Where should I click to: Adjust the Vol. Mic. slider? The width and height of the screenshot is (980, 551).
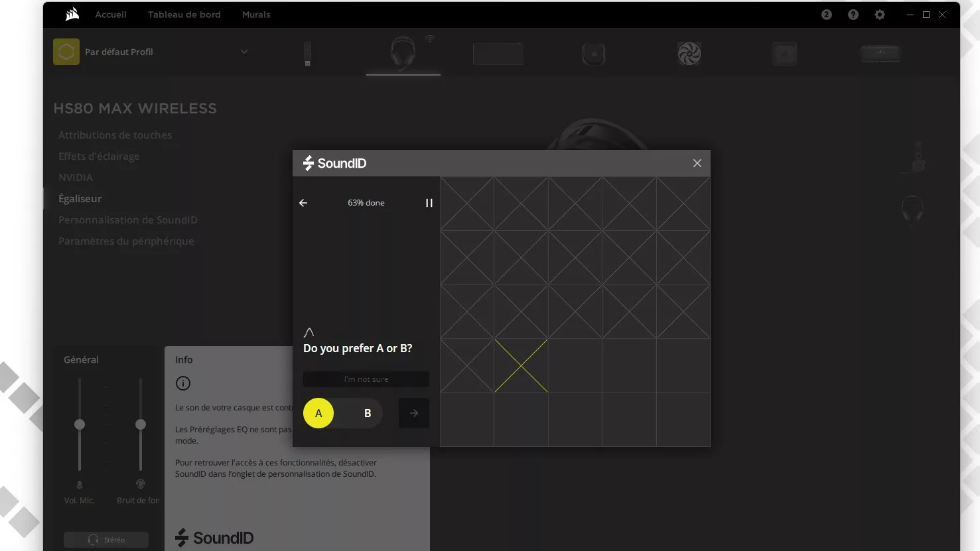pos(80,424)
